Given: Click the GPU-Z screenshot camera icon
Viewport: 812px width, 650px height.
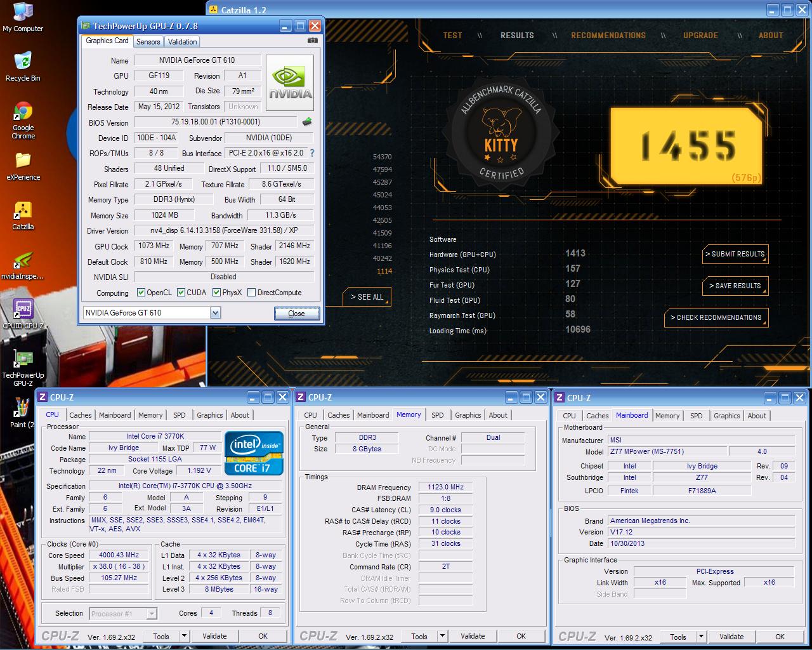Looking at the screenshot, I should (312, 41).
